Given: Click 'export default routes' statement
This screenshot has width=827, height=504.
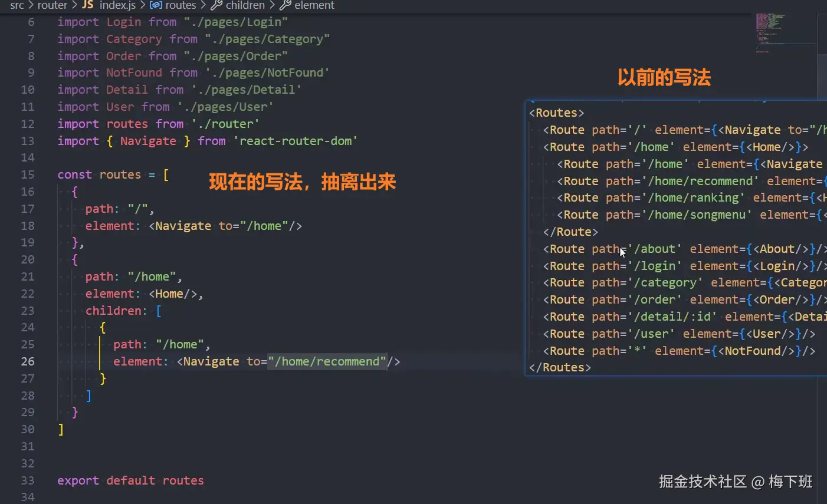Looking at the screenshot, I should pos(130,480).
